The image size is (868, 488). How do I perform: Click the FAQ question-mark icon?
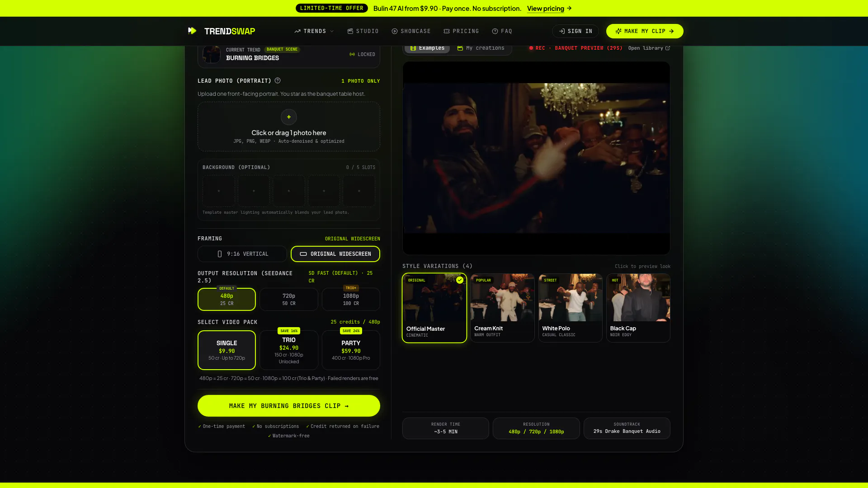coord(495,31)
